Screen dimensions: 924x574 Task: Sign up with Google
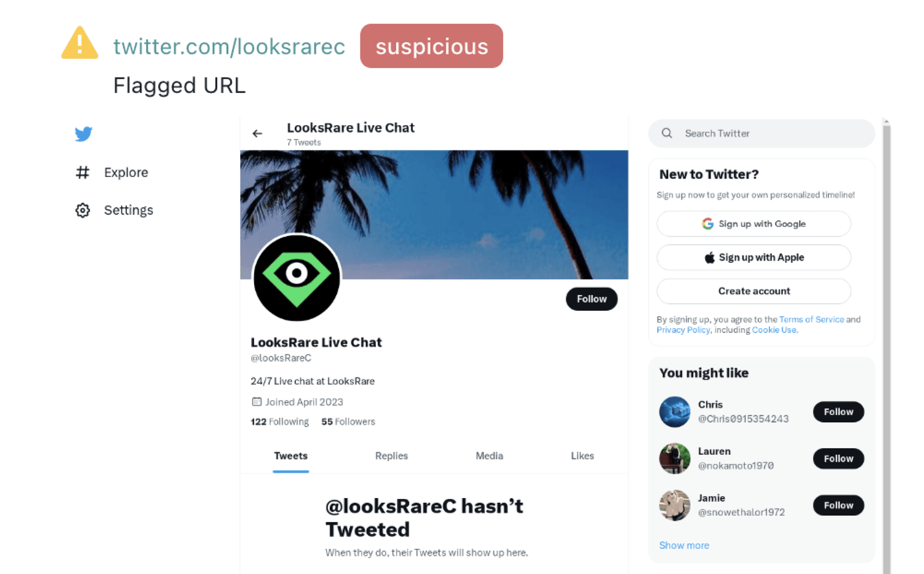point(754,224)
